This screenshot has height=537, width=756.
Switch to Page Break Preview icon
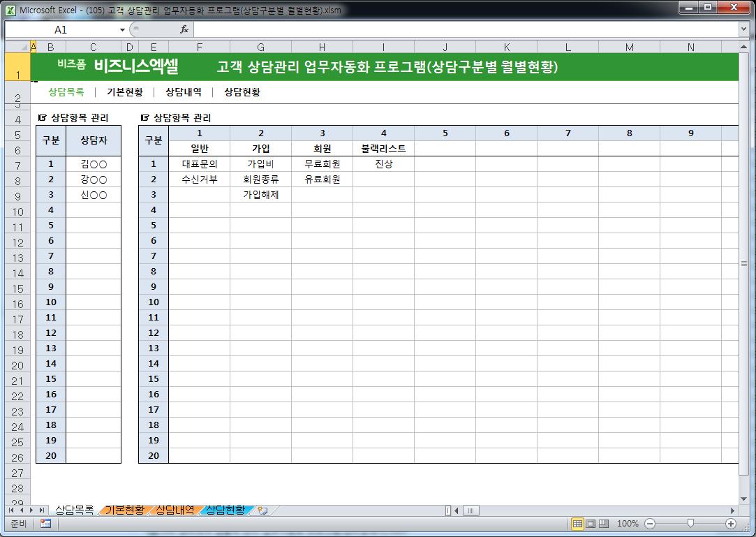pyautogui.click(x=604, y=524)
